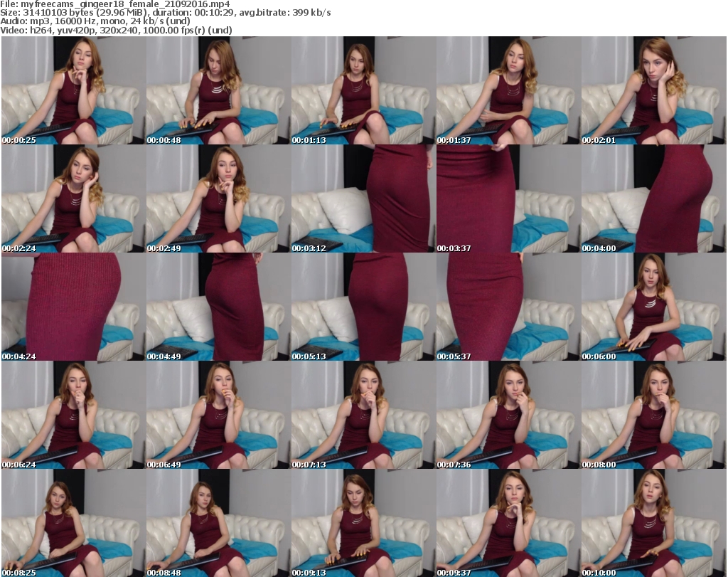
Task: Click the thumbnail stamped 00:06:49
Action: click(x=219, y=415)
